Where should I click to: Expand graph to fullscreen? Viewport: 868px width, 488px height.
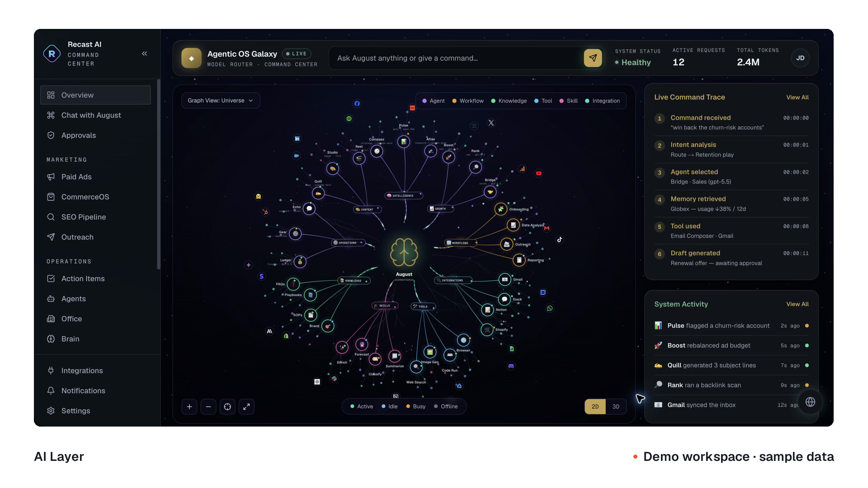246,407
